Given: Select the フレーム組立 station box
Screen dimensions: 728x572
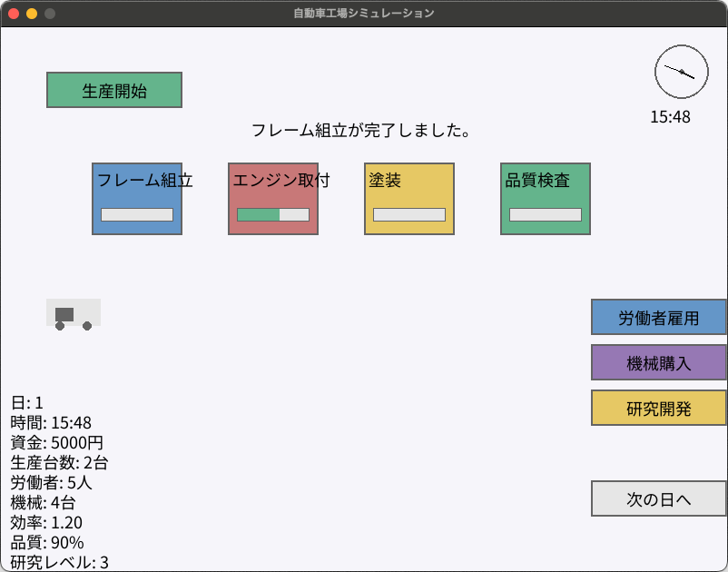Looking at the screenshot, I should pyautogui.click(x=137, y=199).
